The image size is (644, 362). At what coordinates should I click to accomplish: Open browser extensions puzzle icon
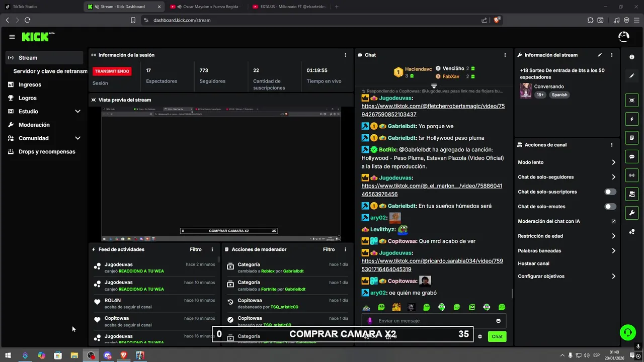click(x=590, y=20)
